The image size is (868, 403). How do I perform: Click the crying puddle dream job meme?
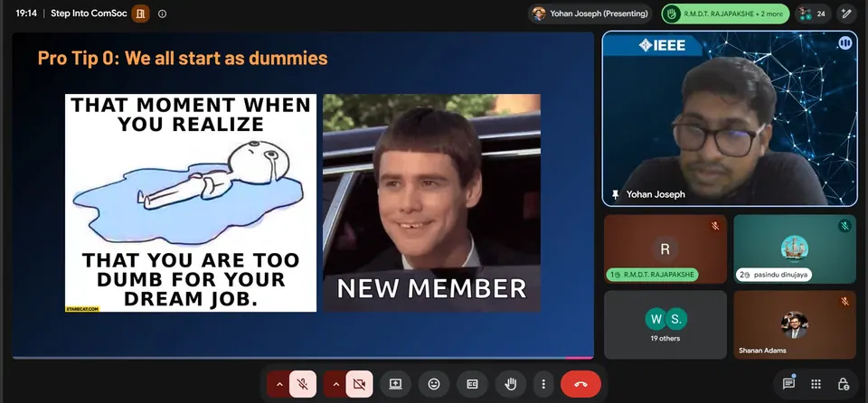(191, 202)
